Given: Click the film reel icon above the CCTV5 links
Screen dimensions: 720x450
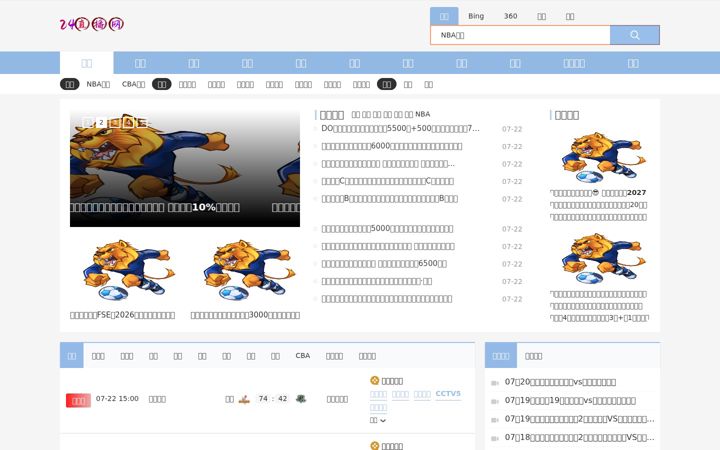Looking at the screenshot, I should (374, 380).
